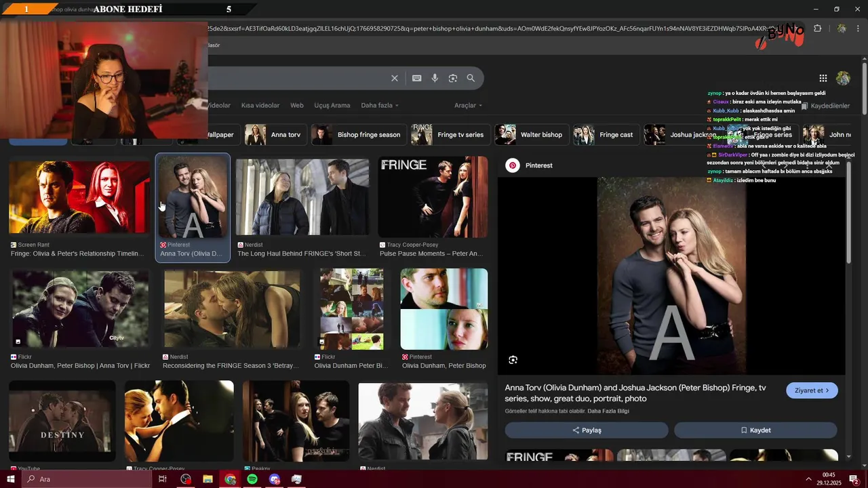This screenshot has width=868, height=488.
Task: Click the Chrome address bar URL
Action: [488, 28]
